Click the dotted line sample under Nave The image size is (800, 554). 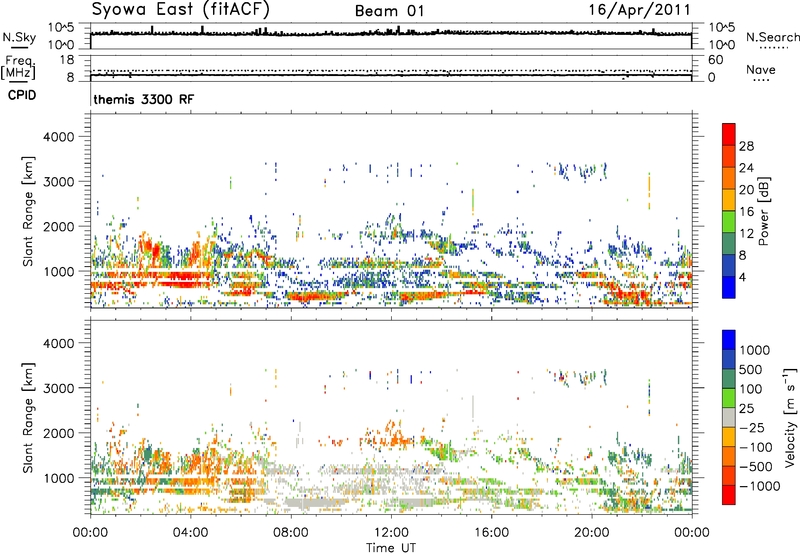pos(761,80)
